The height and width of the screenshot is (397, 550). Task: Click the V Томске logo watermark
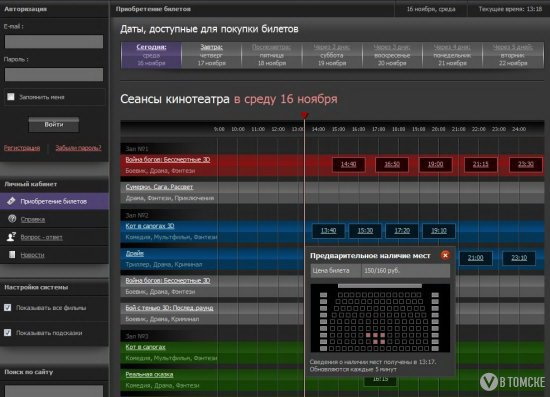(512, 382)
